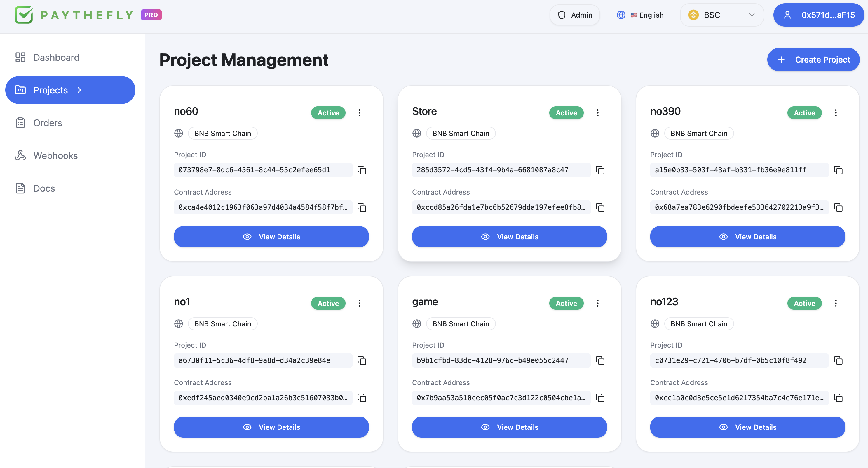
Task: Copy the no390 project ID
Action: [x=838, y=170]
